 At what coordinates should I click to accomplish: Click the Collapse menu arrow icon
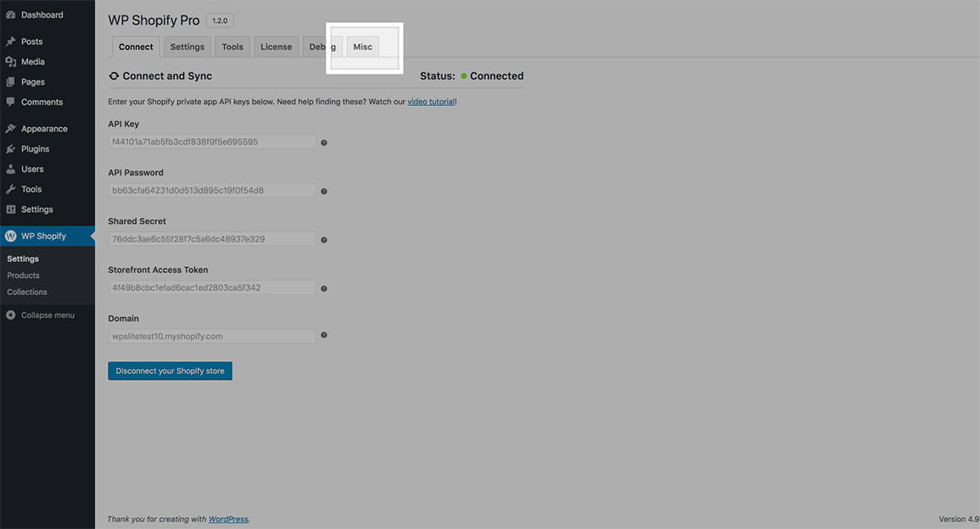(x=11, y=315)
